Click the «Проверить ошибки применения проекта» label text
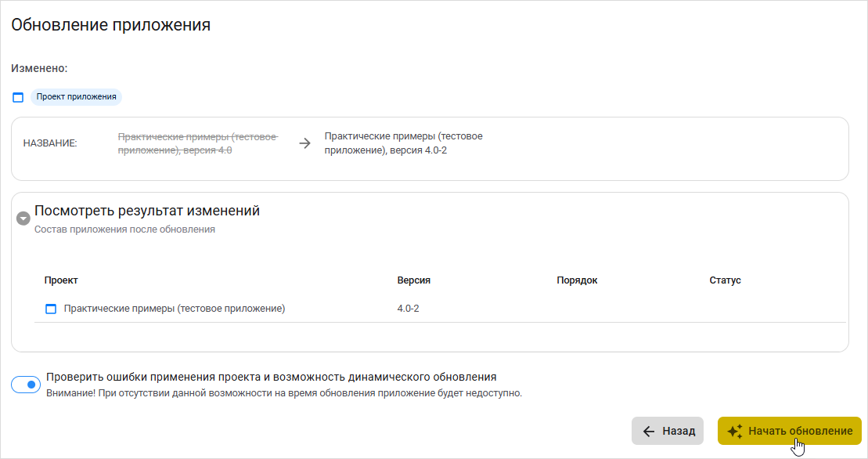This screenshot has width=868, height=459. click(x=272, y=377)
